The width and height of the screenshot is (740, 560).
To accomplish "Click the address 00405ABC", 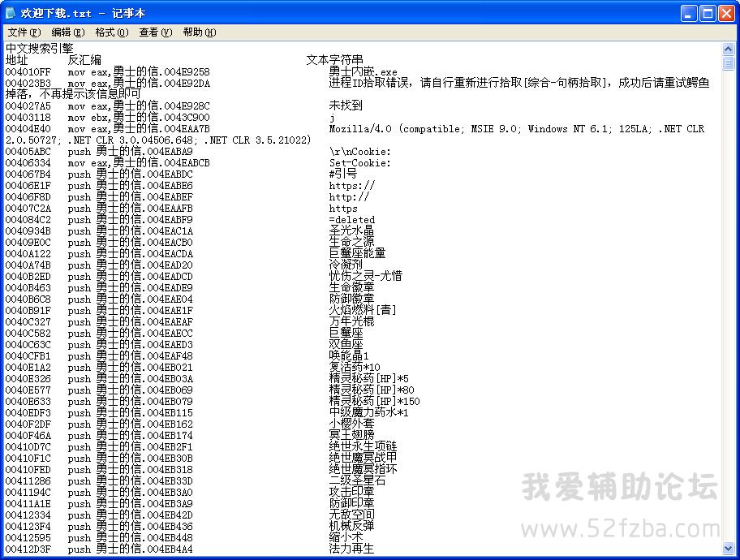I will click(x=28, y=152).
